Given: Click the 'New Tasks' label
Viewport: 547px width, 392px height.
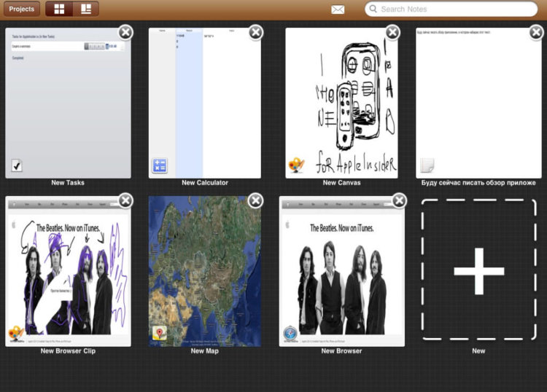Looking at the screenshot, I should 68,183.
